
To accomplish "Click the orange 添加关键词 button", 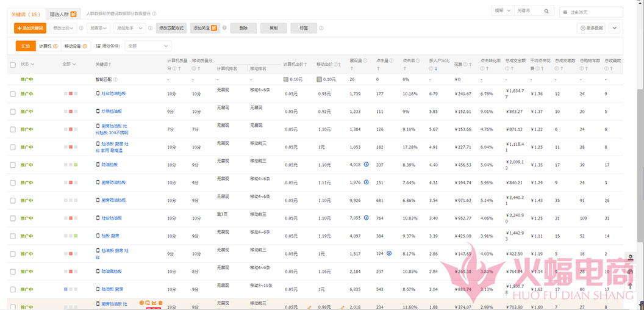I will click(30, 28).
